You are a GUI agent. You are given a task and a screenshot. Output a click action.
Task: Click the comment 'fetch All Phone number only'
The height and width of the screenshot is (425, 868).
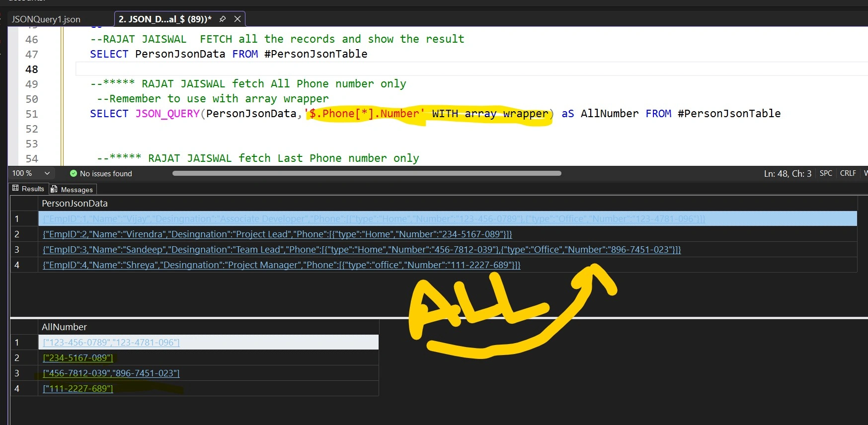319,84
